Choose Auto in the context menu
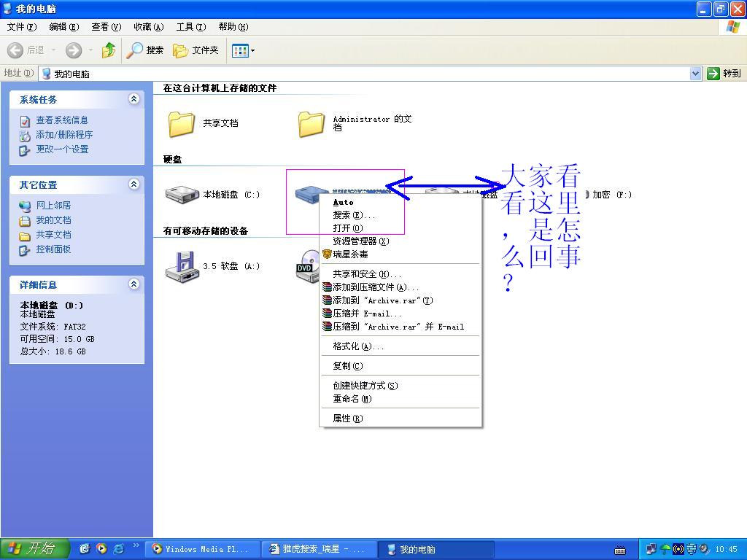The image size is (747, 560). point(400,203)
